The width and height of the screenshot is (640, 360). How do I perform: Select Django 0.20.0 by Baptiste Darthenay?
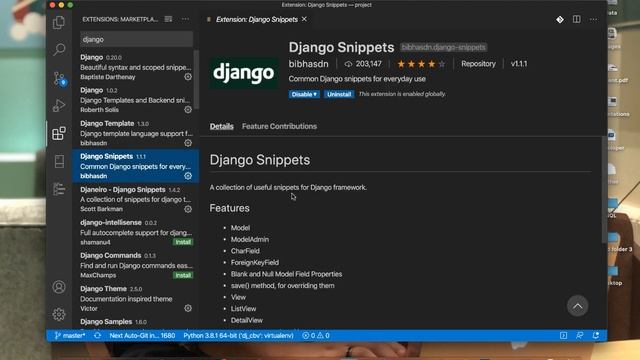[x=136, y=67]
